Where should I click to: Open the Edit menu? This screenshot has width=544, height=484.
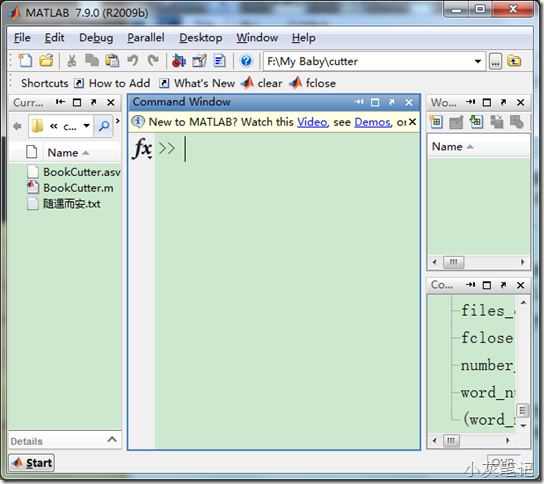click(54, 37)
